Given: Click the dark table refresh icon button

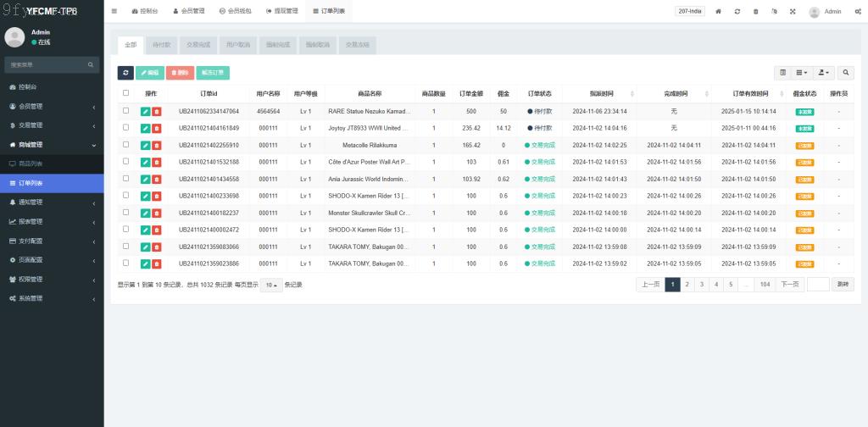Looking at the screenshot, I should click(x=125, y=73).
